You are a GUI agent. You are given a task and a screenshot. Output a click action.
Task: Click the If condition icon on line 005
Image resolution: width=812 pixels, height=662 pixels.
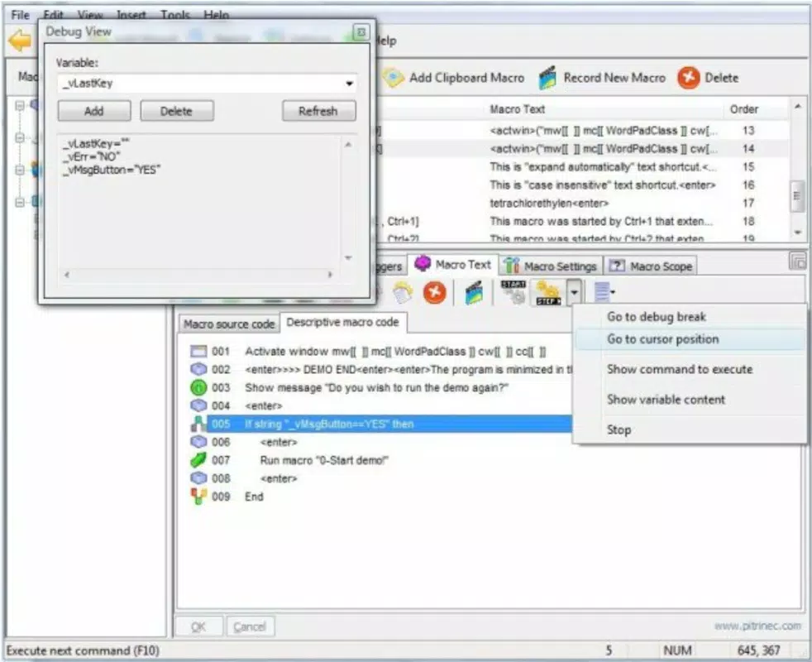198,424
